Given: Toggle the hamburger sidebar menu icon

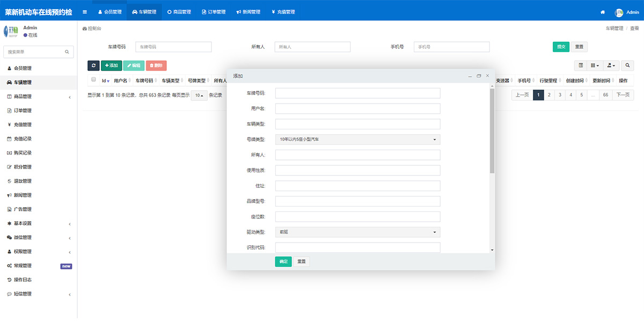Looking at the screenshot, I should [x=85, y=12].
